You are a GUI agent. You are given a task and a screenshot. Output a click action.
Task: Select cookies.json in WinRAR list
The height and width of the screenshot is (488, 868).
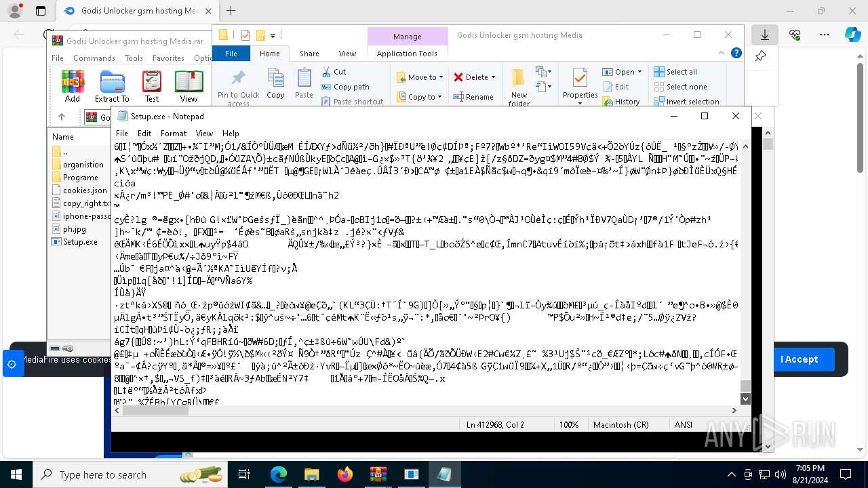pos(79,190)
